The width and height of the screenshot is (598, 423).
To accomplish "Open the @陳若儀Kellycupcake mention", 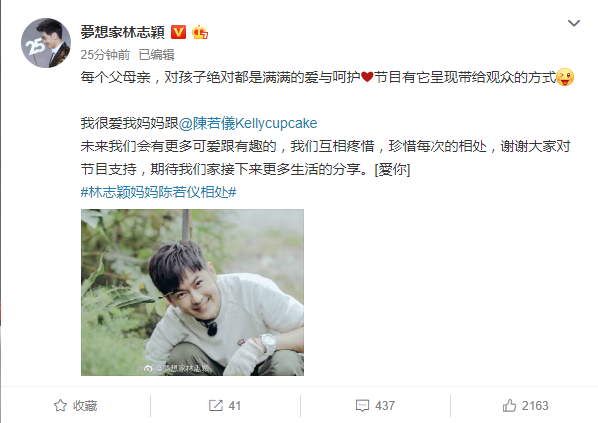I will pos(248,123).
